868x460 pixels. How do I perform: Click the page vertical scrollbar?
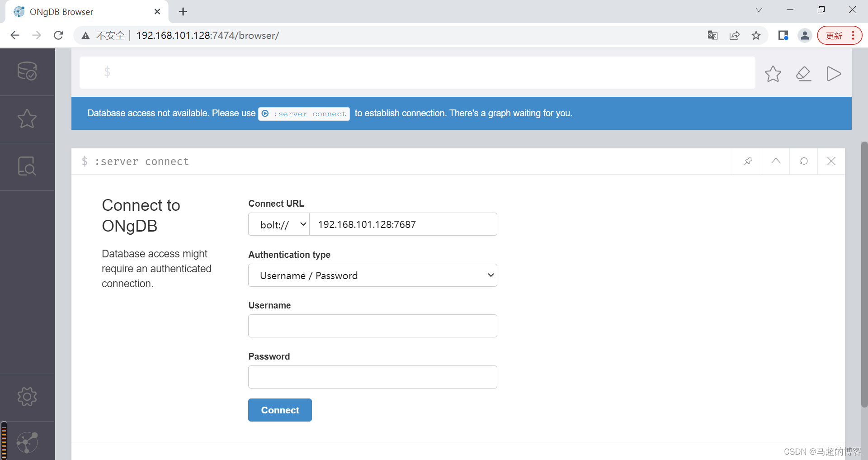click(864, 274)
